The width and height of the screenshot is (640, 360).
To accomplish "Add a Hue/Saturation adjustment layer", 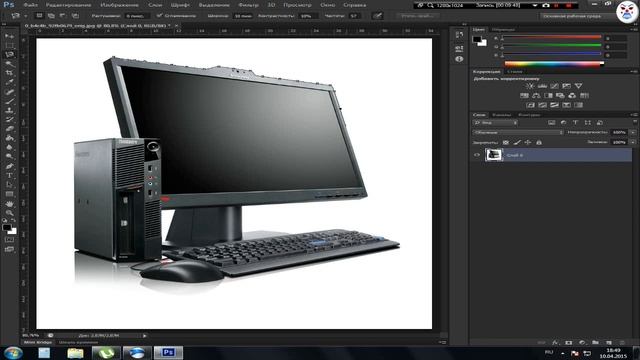I will coord(524,96).
